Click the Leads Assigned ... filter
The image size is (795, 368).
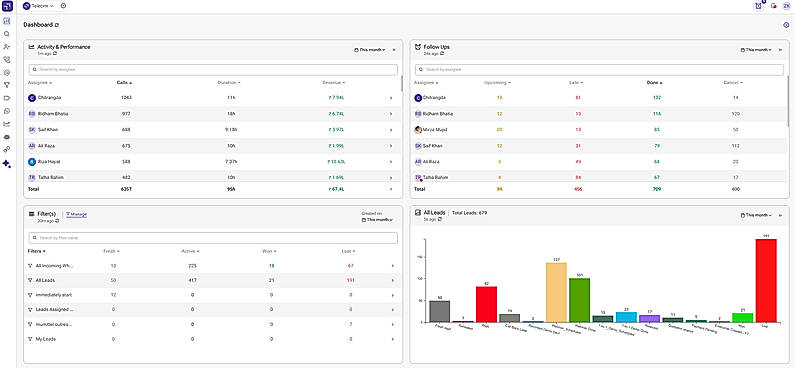pyautogui.click(x=54, y=310)
